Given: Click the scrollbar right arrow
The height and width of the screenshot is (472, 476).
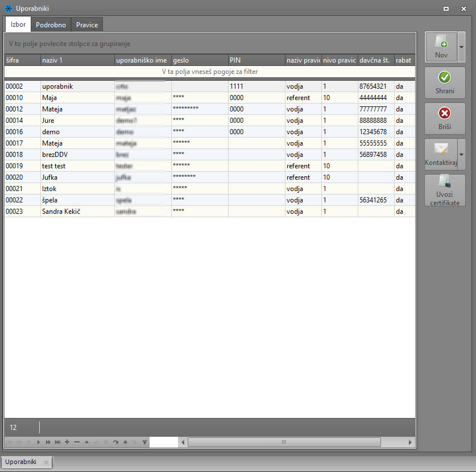Looking at the screenshot, I should coord(410,442).
